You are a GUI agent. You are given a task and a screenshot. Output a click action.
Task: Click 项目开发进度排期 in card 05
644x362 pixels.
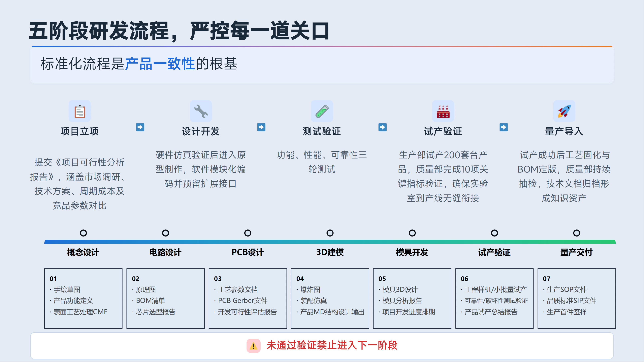[409, 312]
